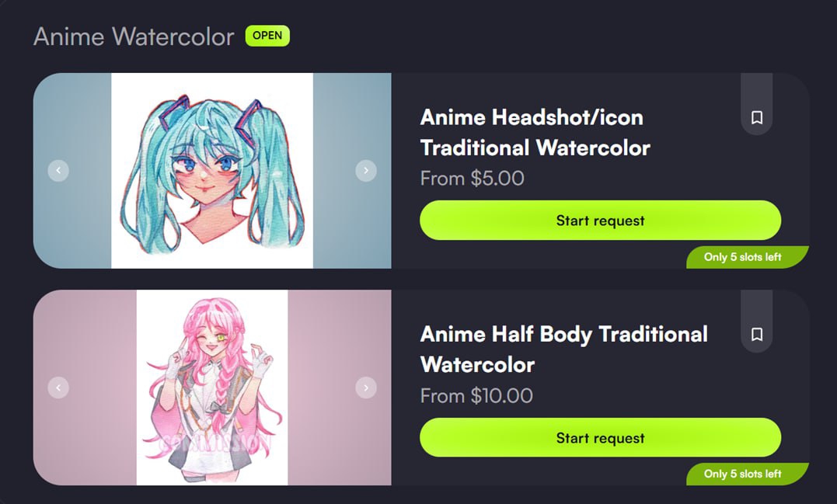837x504 pixels.
Task: Go to previous half body sample image
Action: coord(58,388)
